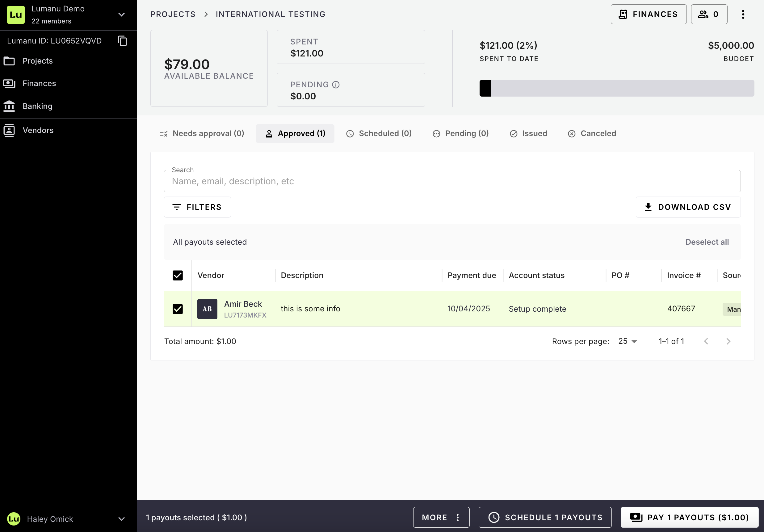Switch to the Scheduled tab
The height and width of the screenshot is (532, 764).
click(x=379, y=133)
